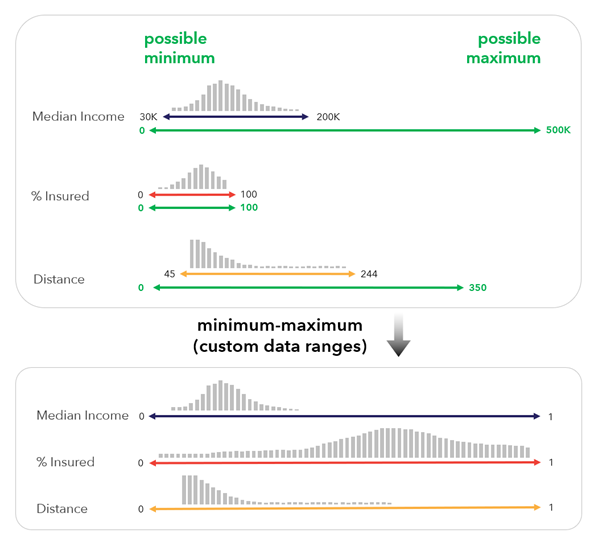The image size is (598, 546).
Task: Click the bottom Distance label
Action: [x=62, y=509]
